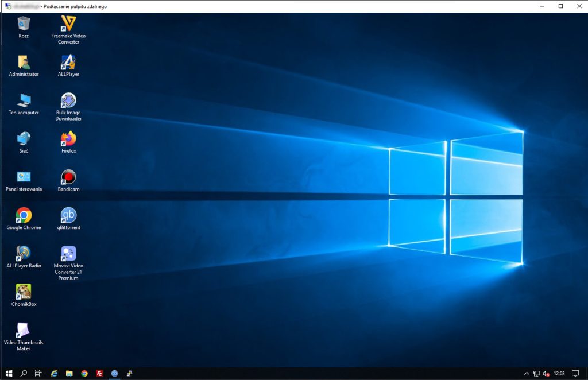Expand the hidden system tray icons
Screen dimensions: 588x380
click(526, 373)
